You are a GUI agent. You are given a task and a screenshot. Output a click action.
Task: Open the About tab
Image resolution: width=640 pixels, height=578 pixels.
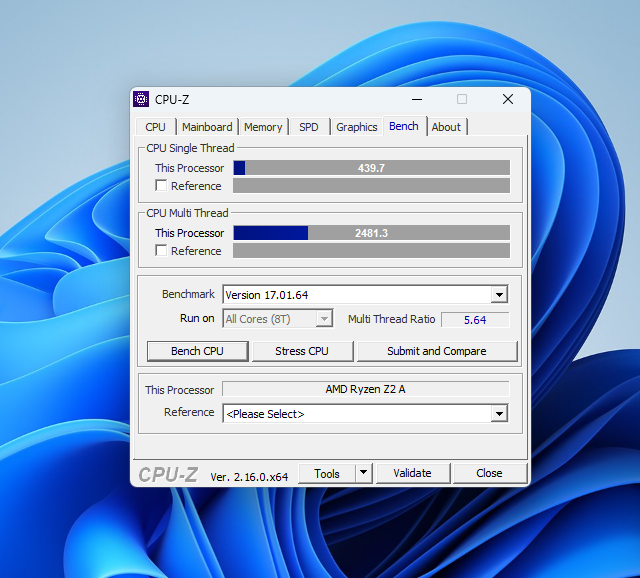click(446, 127)
